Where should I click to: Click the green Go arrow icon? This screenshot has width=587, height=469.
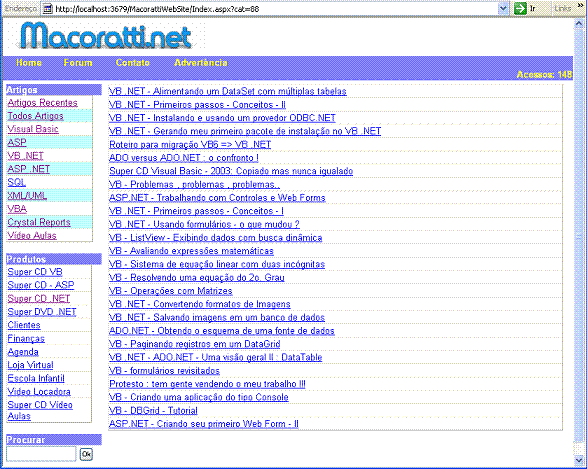click(520, 8)
